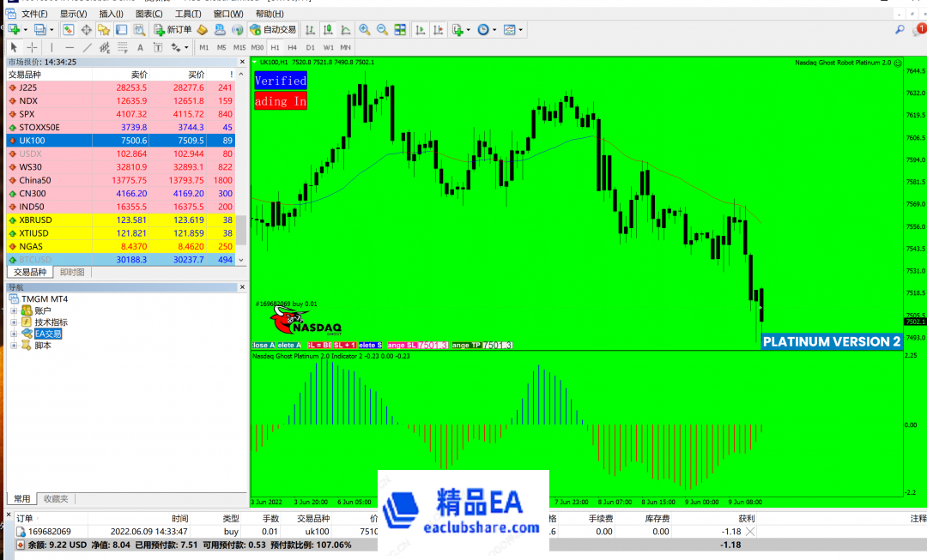Click the price field beside Change TP
This screenshot has height=560, width=927.
pos(498,345)
